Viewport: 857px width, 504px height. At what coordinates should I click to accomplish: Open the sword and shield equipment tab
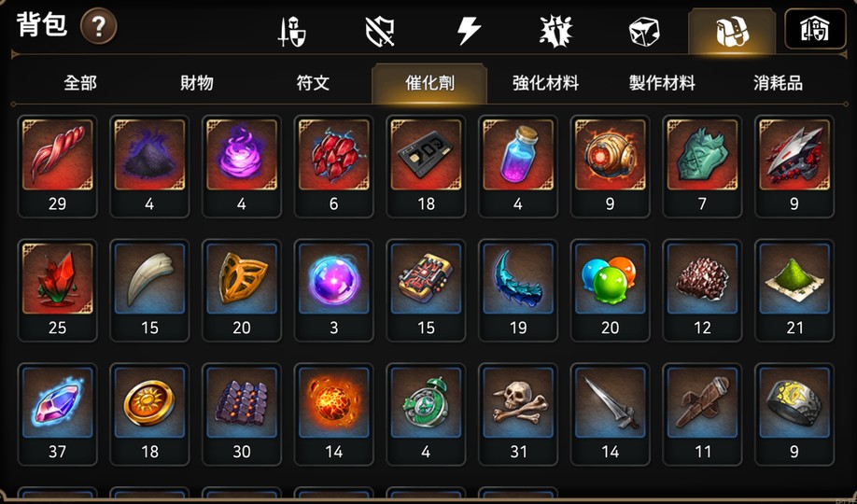[x=292, y=31]
